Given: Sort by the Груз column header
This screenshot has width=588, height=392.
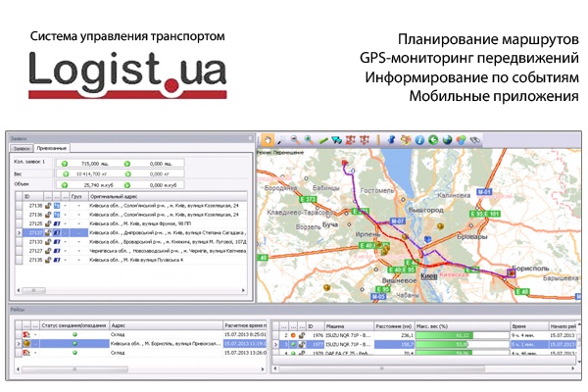Looking at the screenshot, I should click(78, 196).
